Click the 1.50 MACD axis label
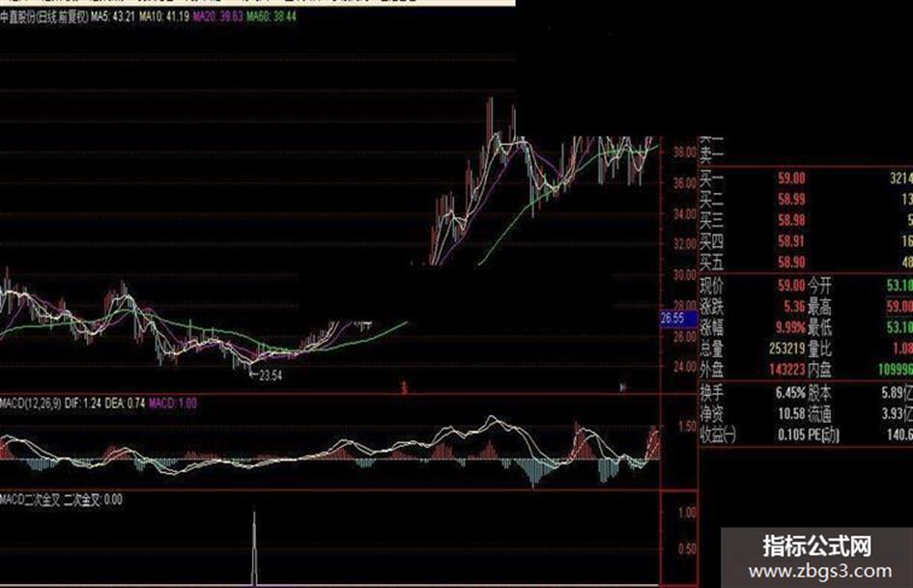Viewport: 913px width, 588px height. pos(687,427)
